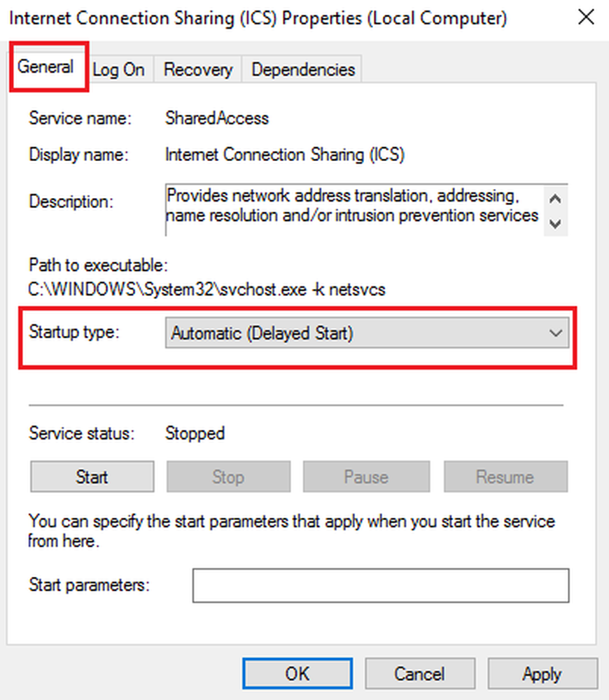
Task: Click the SharedAccess service name text
Action: [x=216, y=118]
